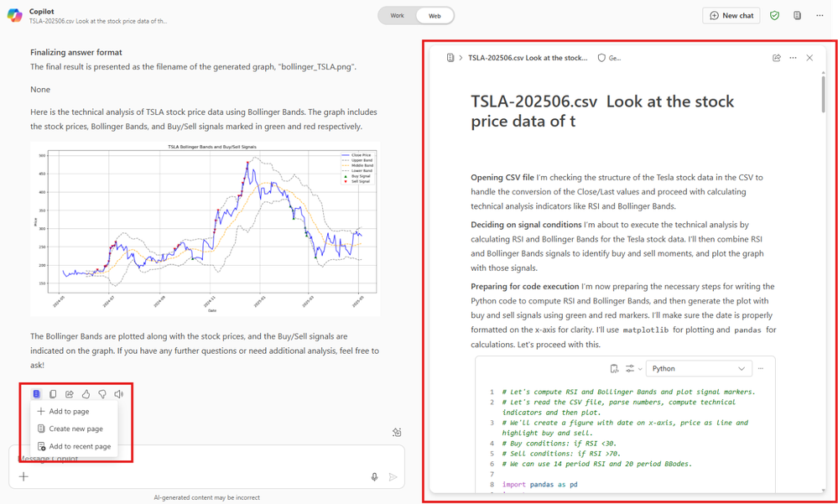Click the page title breadcrumb TSLA-202506.csv
The image size is (838, 504).
(x=528, y=58)
